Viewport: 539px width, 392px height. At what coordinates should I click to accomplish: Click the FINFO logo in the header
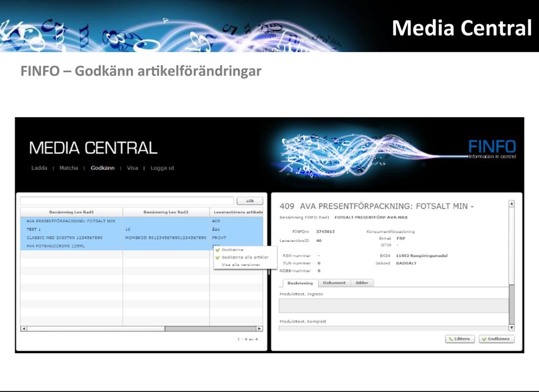pyautogui.click(x=492, y=149)
